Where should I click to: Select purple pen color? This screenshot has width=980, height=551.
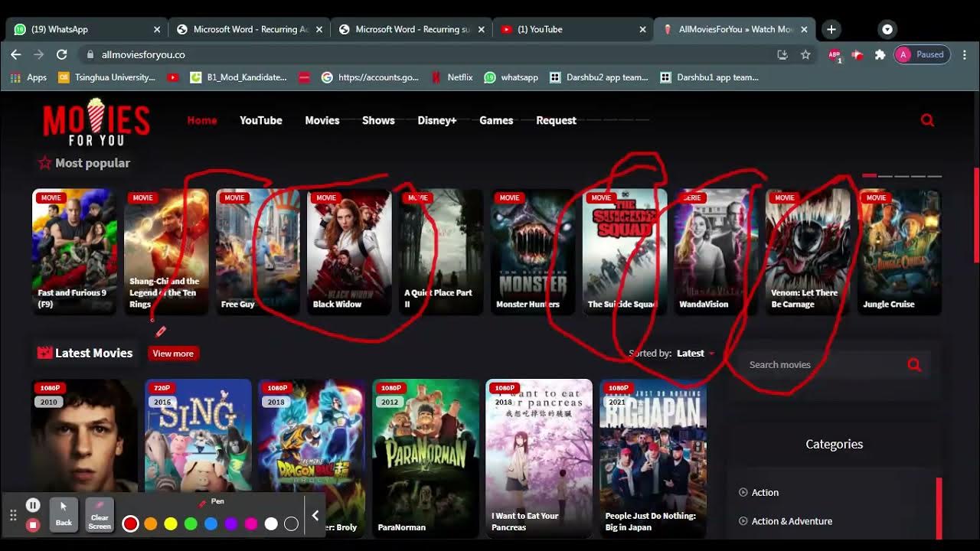231,523
